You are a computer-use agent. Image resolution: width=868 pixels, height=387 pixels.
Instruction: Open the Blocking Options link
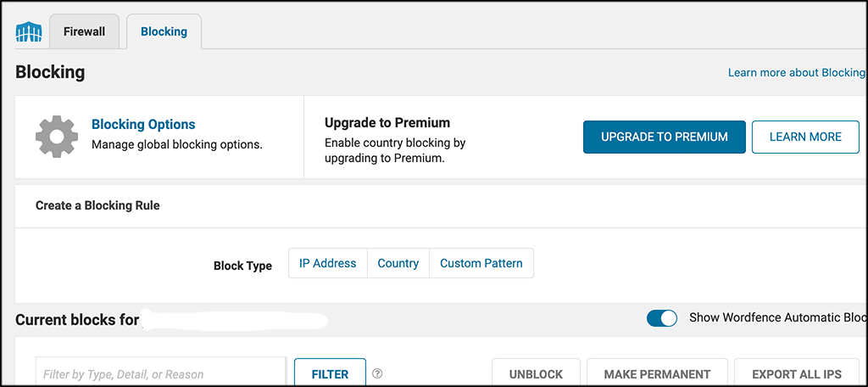143,125
